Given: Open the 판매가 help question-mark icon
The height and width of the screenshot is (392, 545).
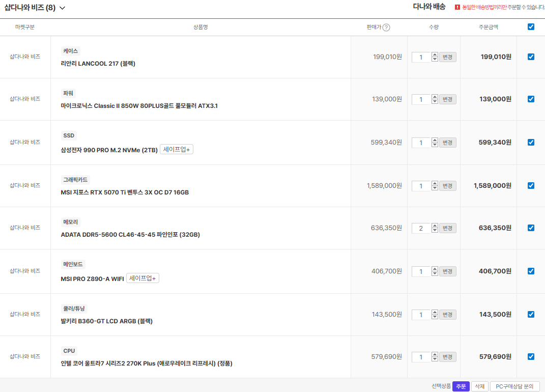Looking at the screenshot, I should (386, 27).
